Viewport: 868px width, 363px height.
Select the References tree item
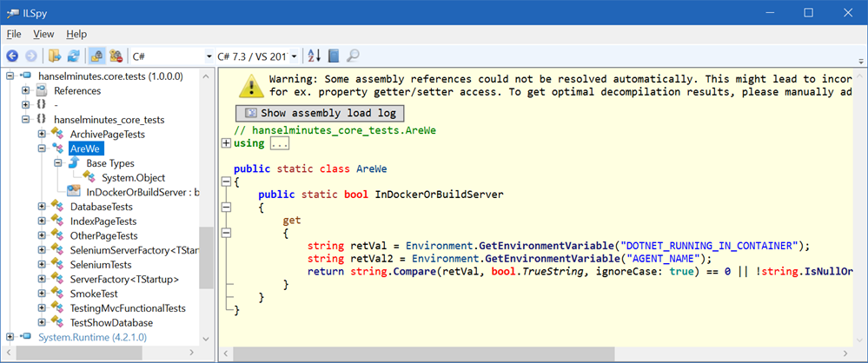tap(77, 90)
